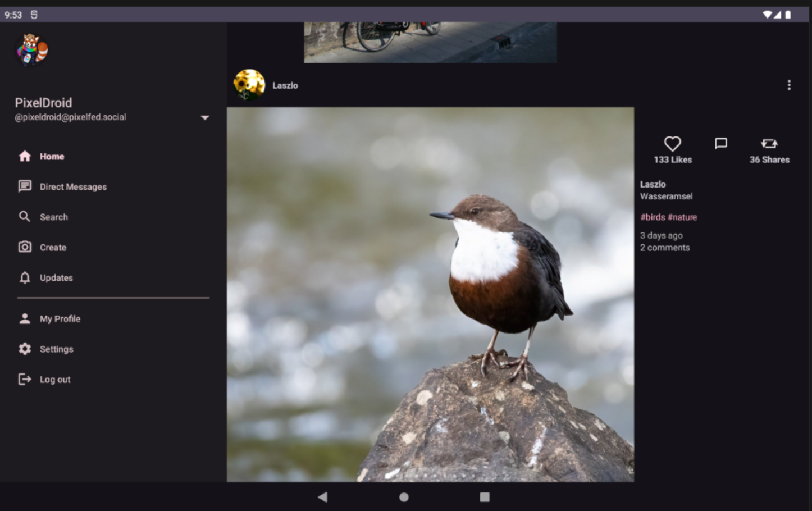Click the My Profile person icon
The image size is (812, 511).
click(25, 318)
